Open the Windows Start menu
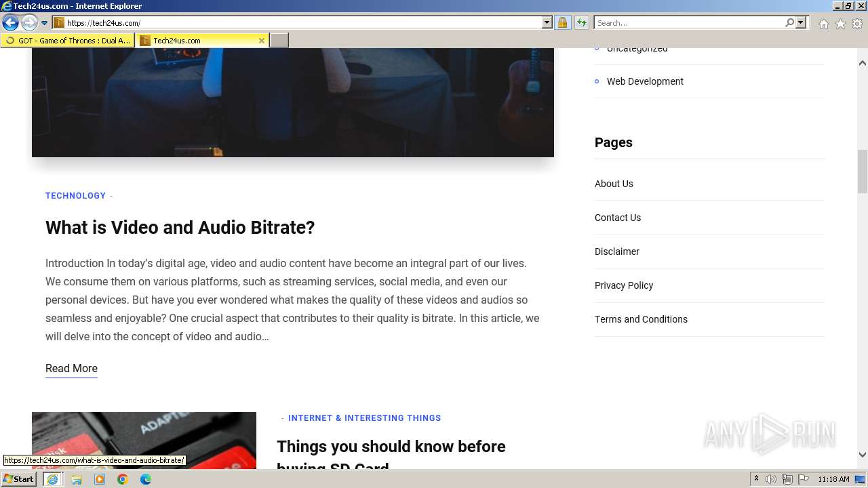Image resolution: width=868 pixels, height=488 pixels. [x=19, y=479]
